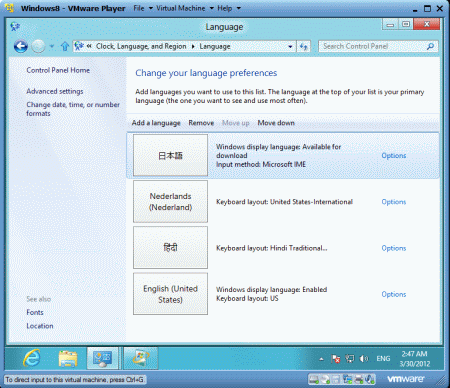450x388 pixels.
Task: Click the Back arrow navigation button
Action: [21, 46]
